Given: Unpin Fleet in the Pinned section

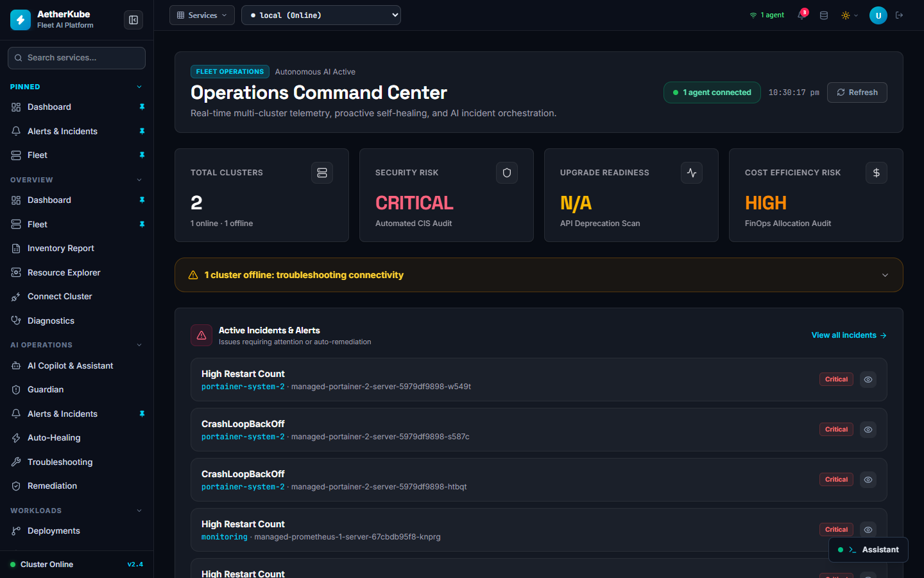Looking at the screenshot, I should pos(142,155).
